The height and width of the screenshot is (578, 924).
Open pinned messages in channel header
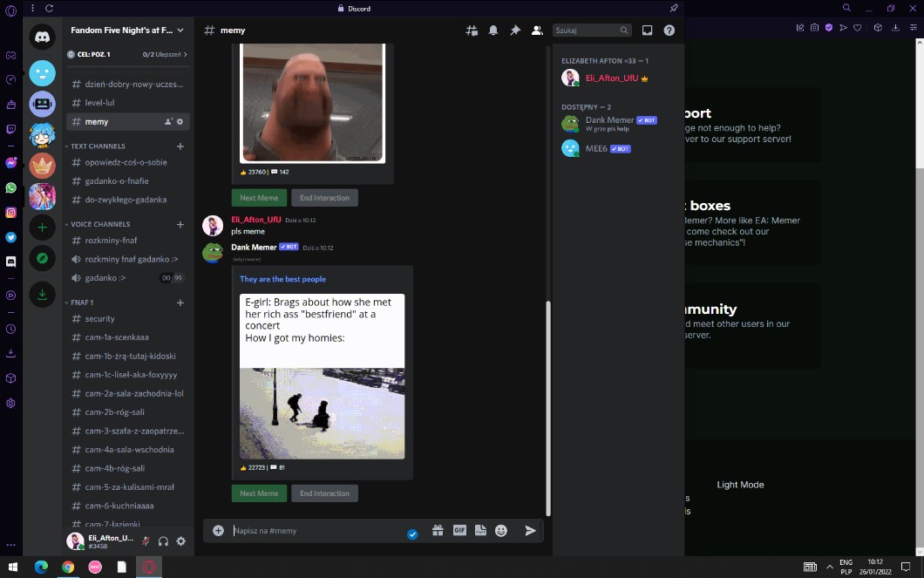[x=515, y=31]
